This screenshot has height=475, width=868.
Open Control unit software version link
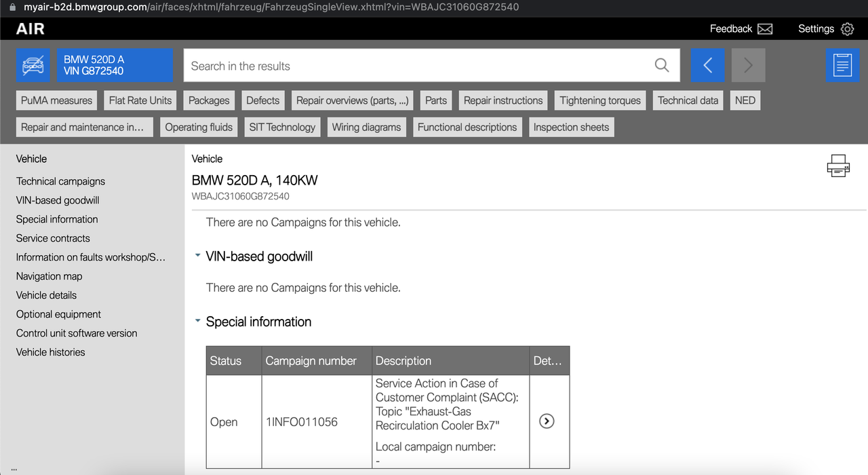click(x=77, y=333)
